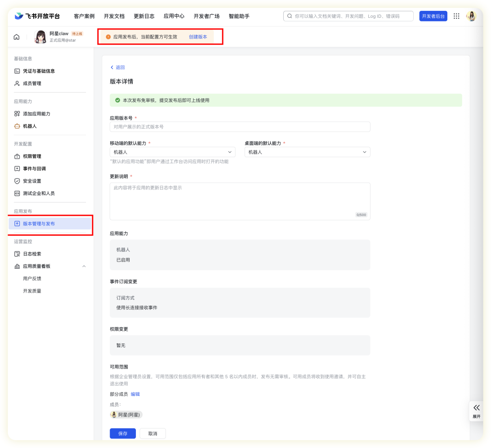
Task: Click the 权限管理 lock icon
Action: click(x=17, y=156)
